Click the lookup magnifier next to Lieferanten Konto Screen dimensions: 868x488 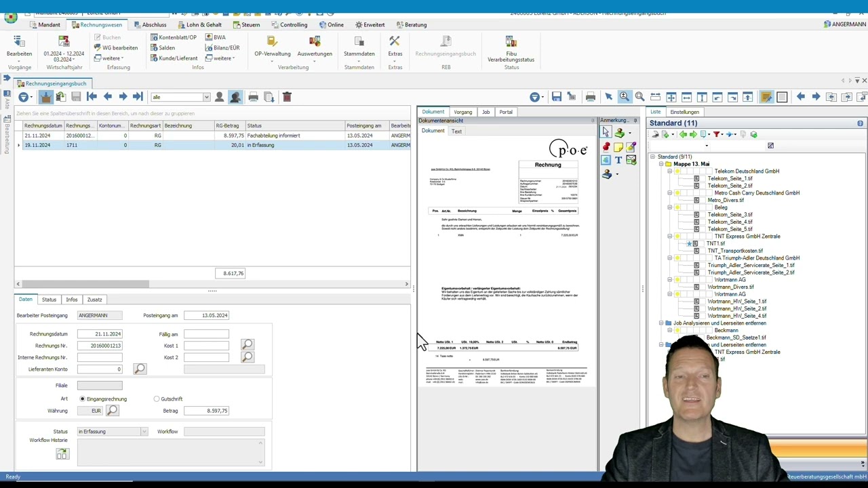[140, 369]
